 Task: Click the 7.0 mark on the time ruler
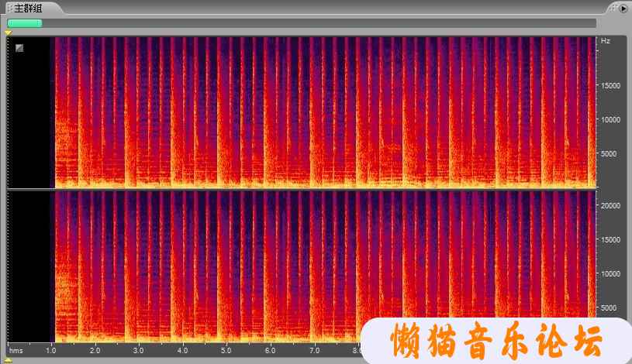click(x=314, y=351)
